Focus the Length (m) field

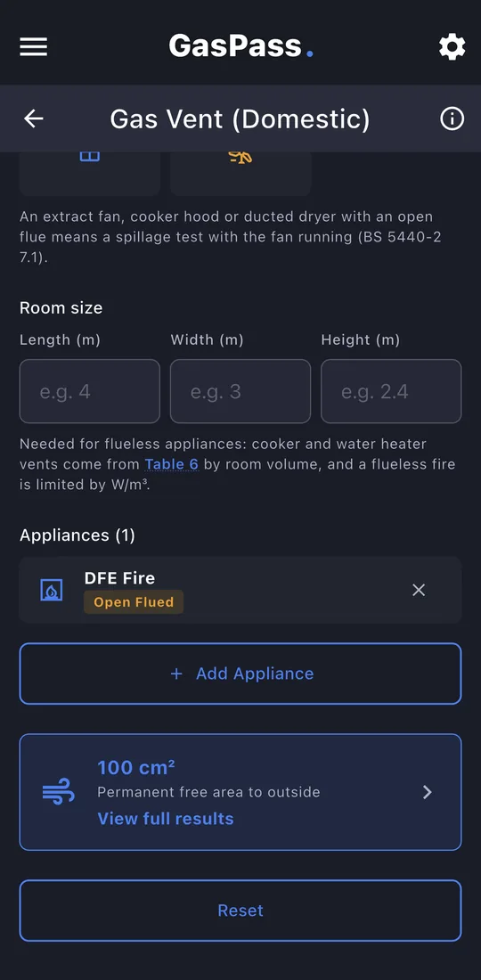coord(90,391)
